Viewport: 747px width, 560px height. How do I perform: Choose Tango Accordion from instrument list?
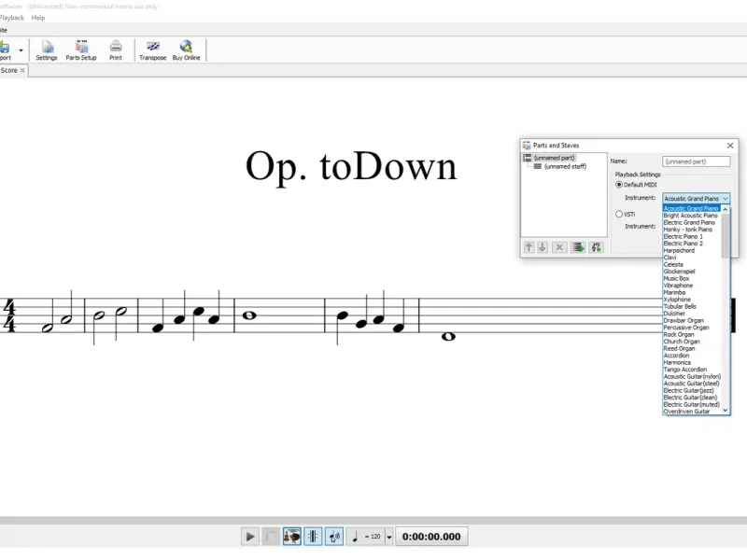(685, 370)
